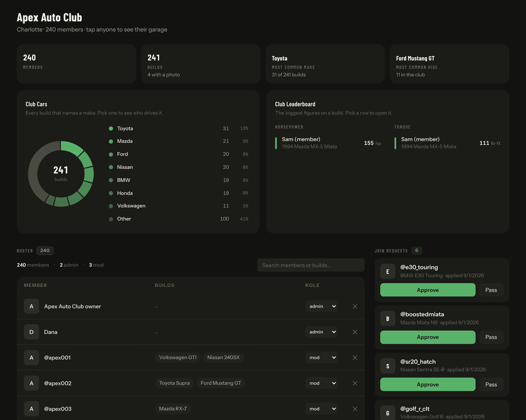Viewport: 526px width, 420px height.
Task: Click the join requests count badge 6
Action: 417,251
